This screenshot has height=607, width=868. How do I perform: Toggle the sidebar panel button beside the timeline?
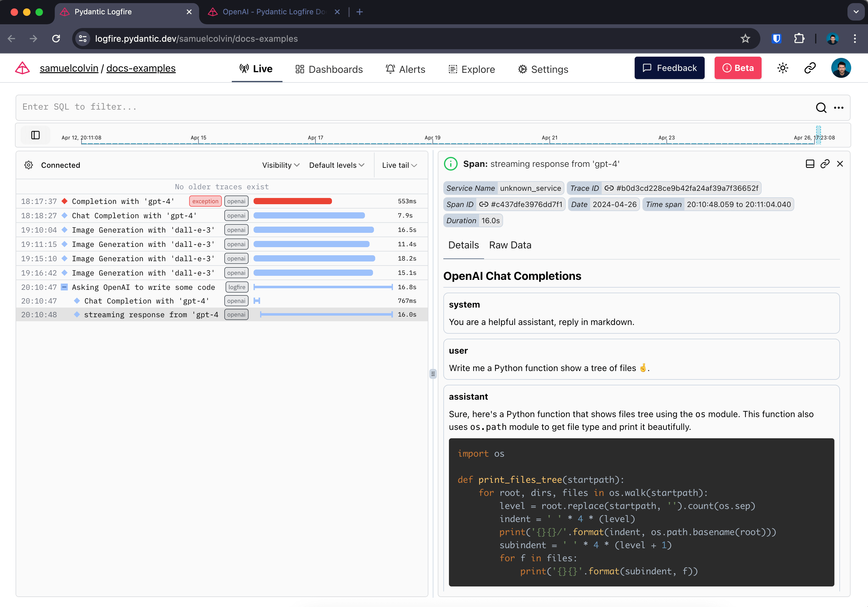(35, 135)
